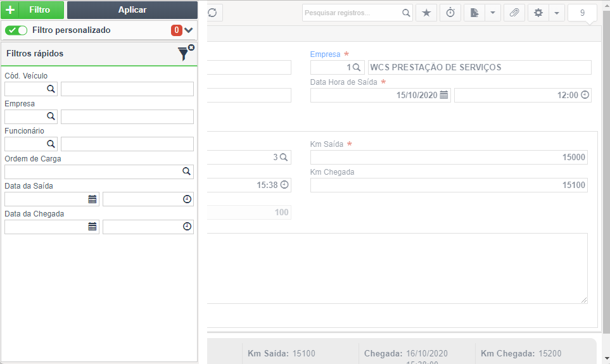The height and width of the screenshot is (364, 610).
Task: Click the vertical scrollbar down arrow
Action: point(606,358)
